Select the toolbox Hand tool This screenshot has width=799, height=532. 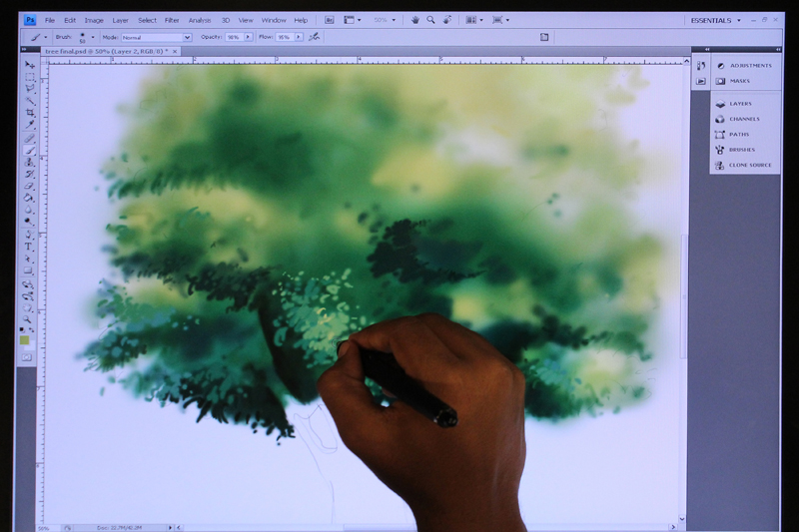pos(28,308)
